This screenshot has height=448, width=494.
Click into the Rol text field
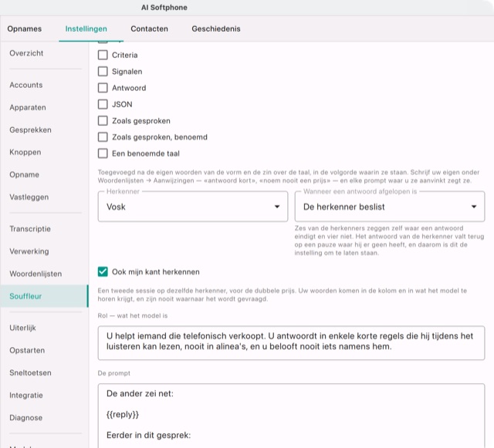point(291,343)
